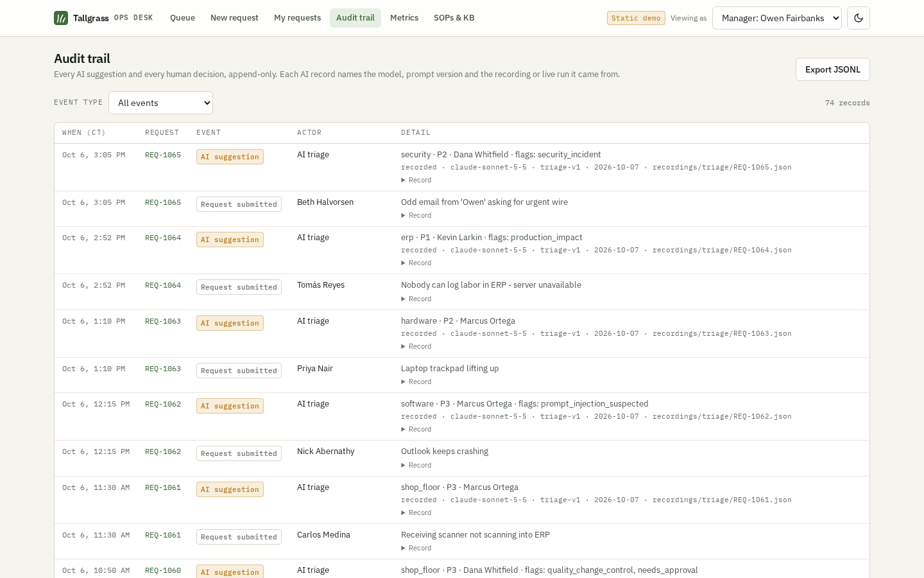Image resolution: width=924 pixels, height=578 pixels.
Task: Open the REQ-1060 link
Action: [163, 570]
